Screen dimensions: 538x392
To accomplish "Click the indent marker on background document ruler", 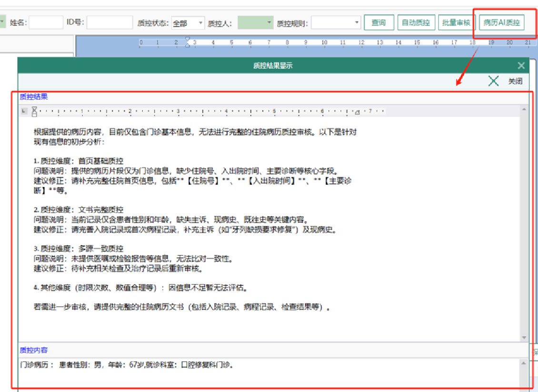I will (x=187, y=42).
